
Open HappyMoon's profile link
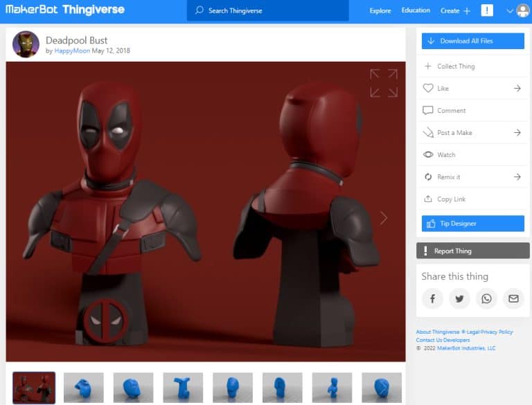pos(72,51)
